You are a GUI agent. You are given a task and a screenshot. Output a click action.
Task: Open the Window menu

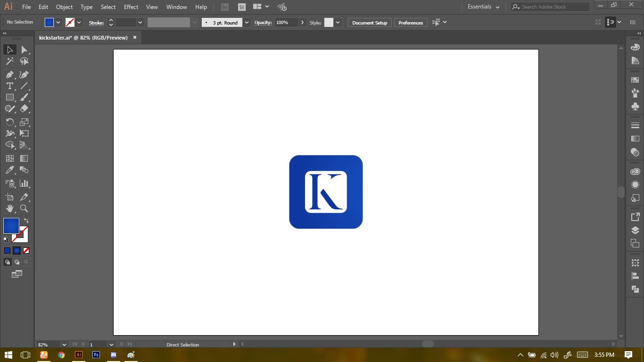click(x=177, y=7)
